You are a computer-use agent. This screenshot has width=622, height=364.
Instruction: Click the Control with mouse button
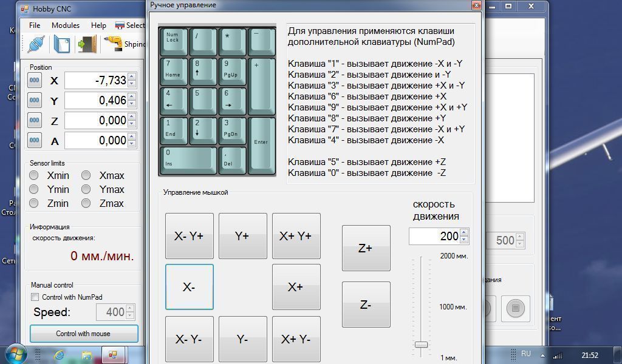point(84,334)
